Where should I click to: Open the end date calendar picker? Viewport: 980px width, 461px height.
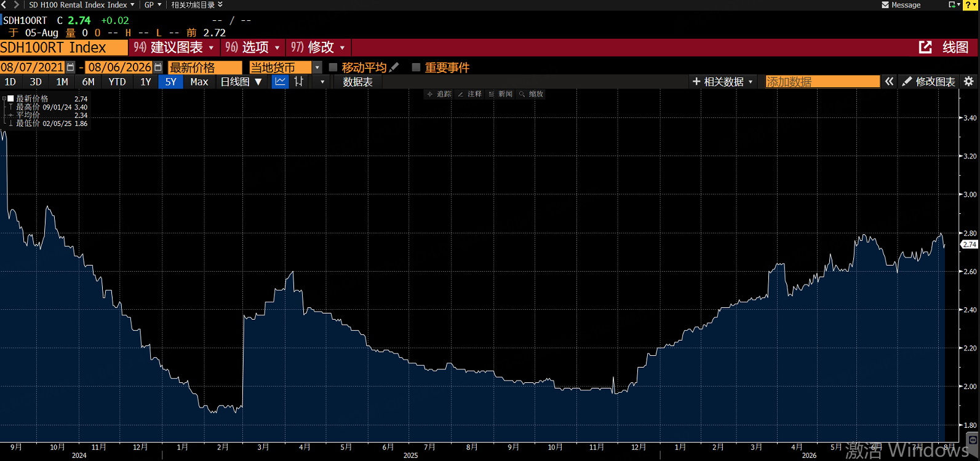[158, 67]
